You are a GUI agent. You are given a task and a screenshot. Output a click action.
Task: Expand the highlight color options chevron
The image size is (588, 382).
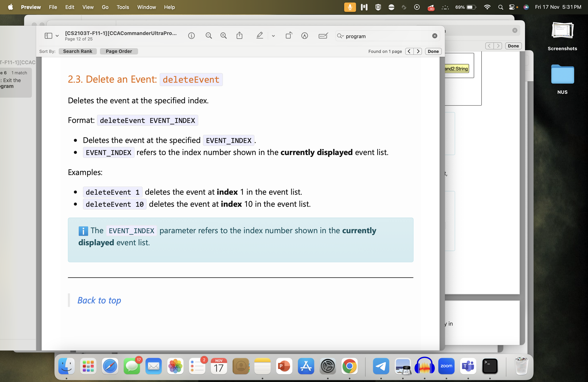(273, 36)
